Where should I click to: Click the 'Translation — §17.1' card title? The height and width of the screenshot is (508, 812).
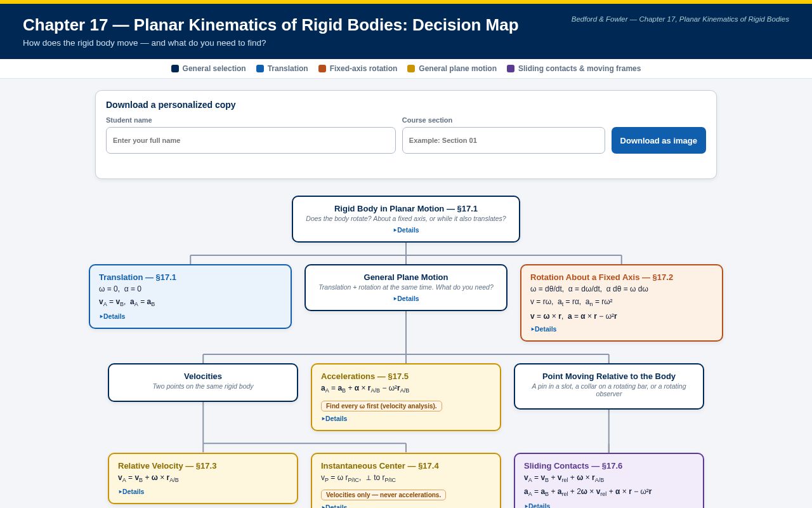138,277
